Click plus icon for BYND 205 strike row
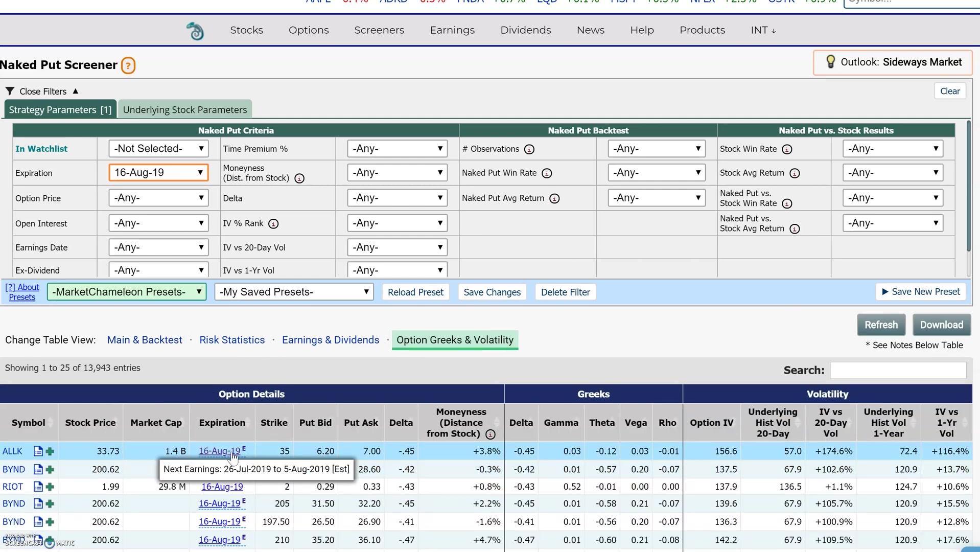This screenshot has width=980, height=552. tap(50, 503)
